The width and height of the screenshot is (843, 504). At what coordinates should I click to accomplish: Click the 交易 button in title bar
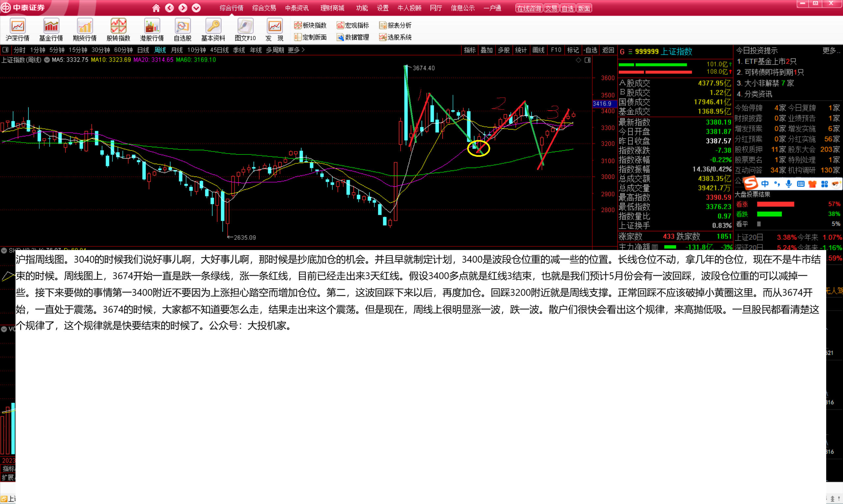[551, 8]
